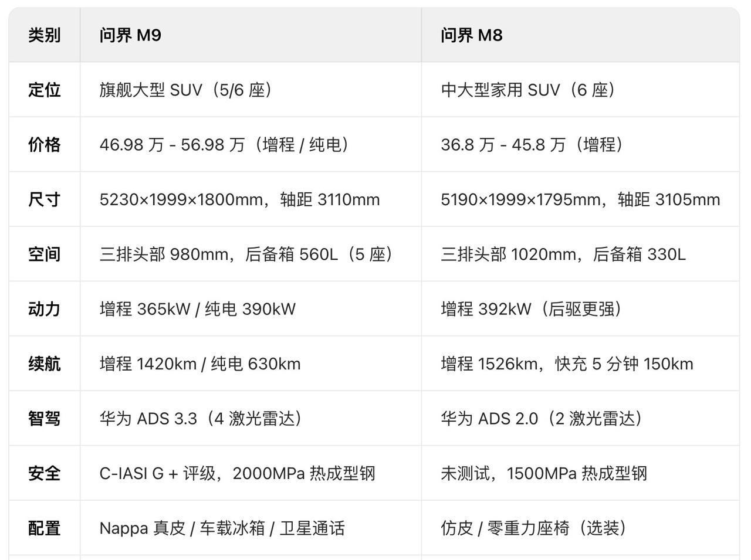Click cell Nappa 真皮 / 车载冰箱 / 卫星通话

pos(251,528)
